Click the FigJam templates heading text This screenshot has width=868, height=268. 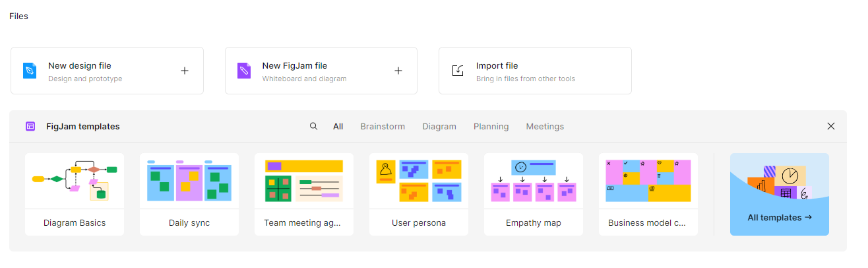pyautogui.click(x=83, y=126)
